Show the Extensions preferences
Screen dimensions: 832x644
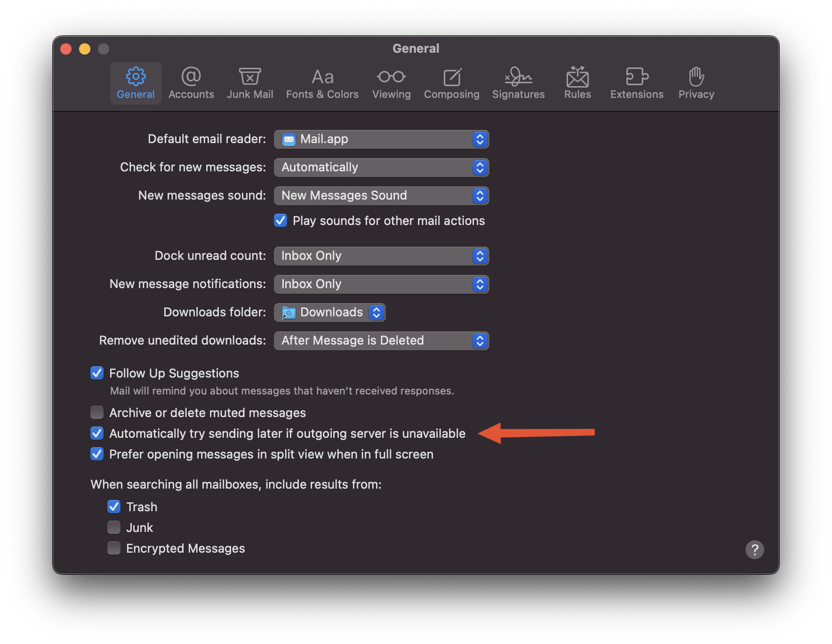coord(637,83)
